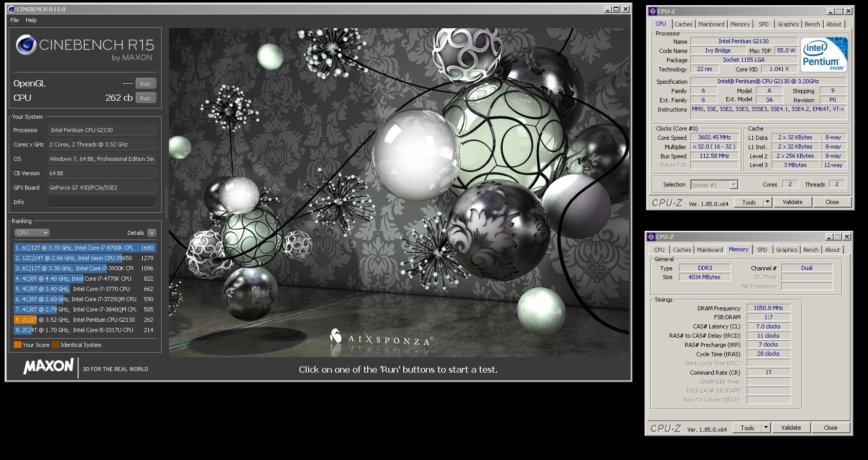Screen dimensions: 868x460
Task: Open Socket #1 selection dropdown
Action: (x=714, y=185)
